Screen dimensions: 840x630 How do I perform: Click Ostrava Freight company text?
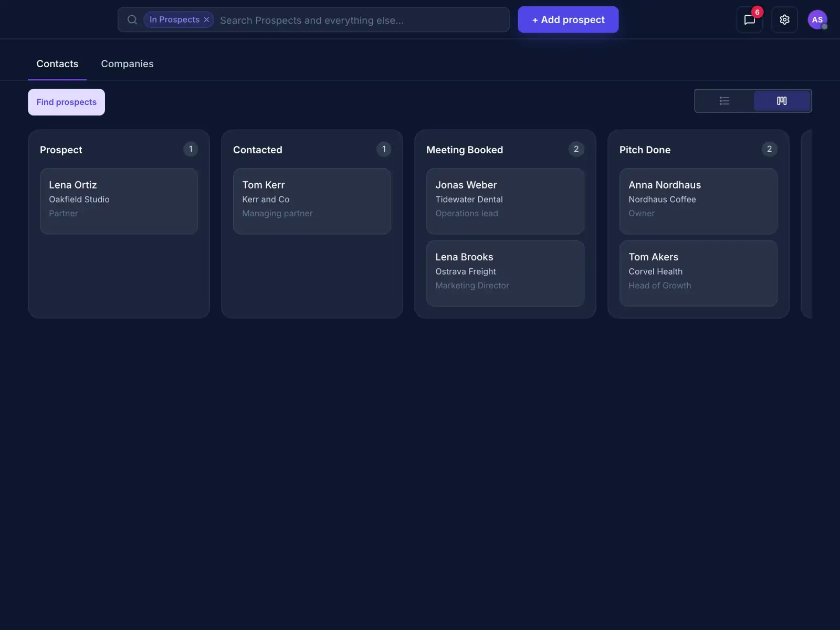click(466, 271)
